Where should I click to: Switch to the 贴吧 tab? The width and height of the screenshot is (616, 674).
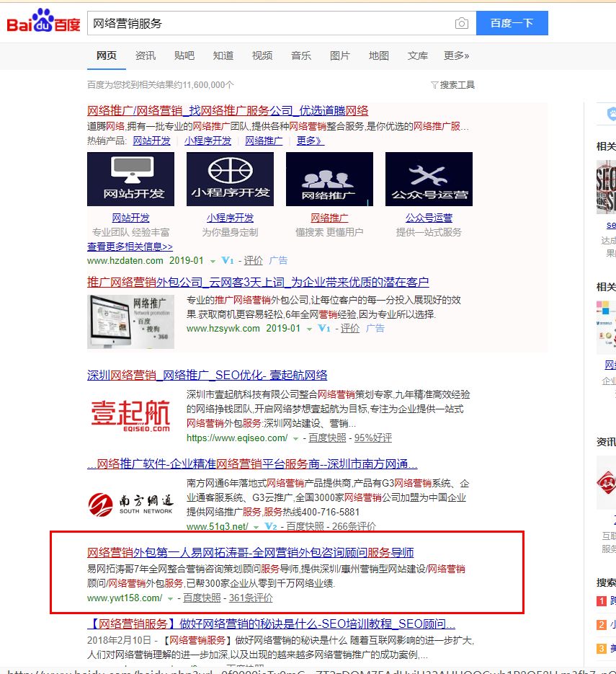pyautogui.click(x=184, y=56)
